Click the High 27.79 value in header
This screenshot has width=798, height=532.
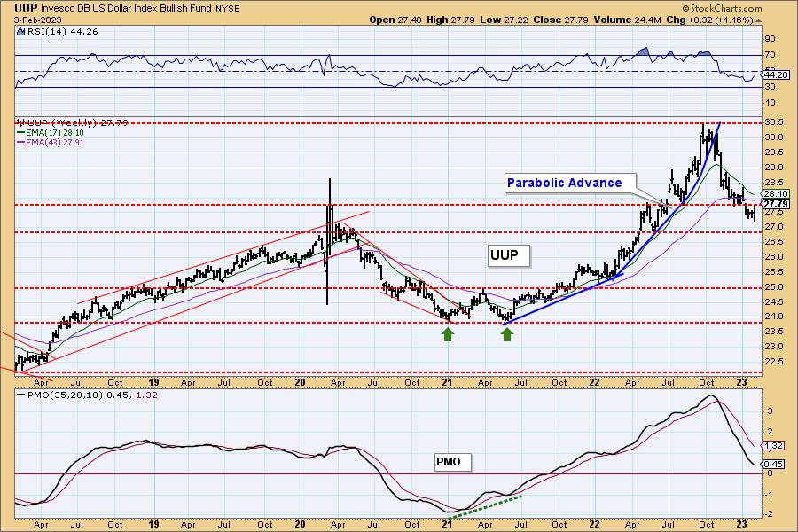pos(451,20)
